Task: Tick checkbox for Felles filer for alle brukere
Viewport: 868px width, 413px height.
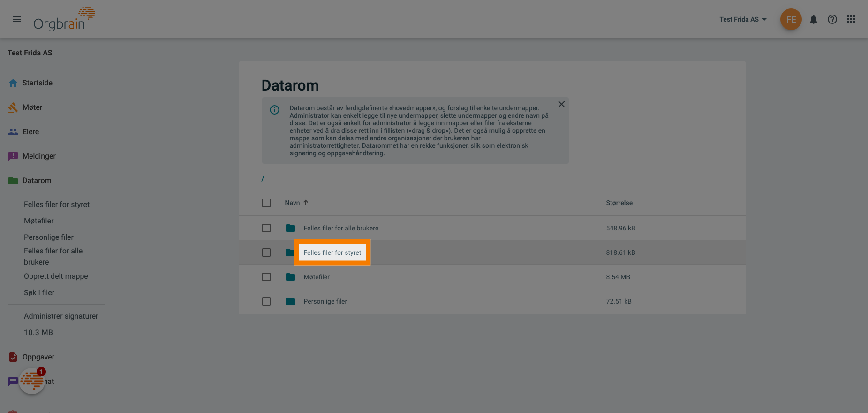Action: click(x=266, y=228)
